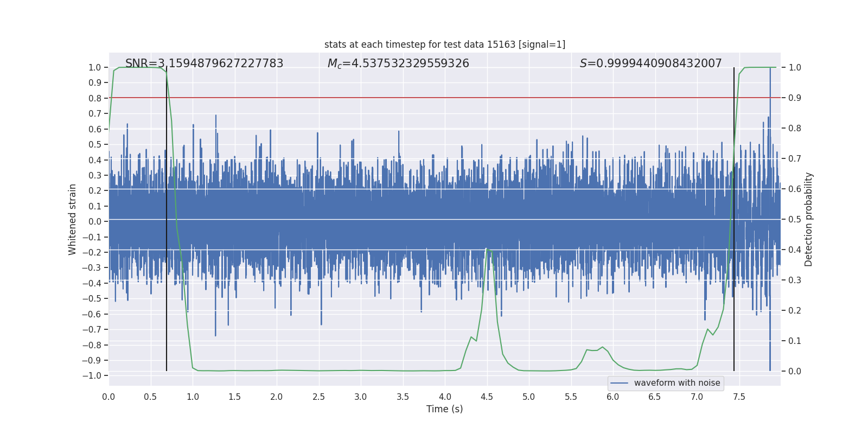Click the 'Detection probability' right axis label
This screenshot has width=868, height=434.
[808, 219]
